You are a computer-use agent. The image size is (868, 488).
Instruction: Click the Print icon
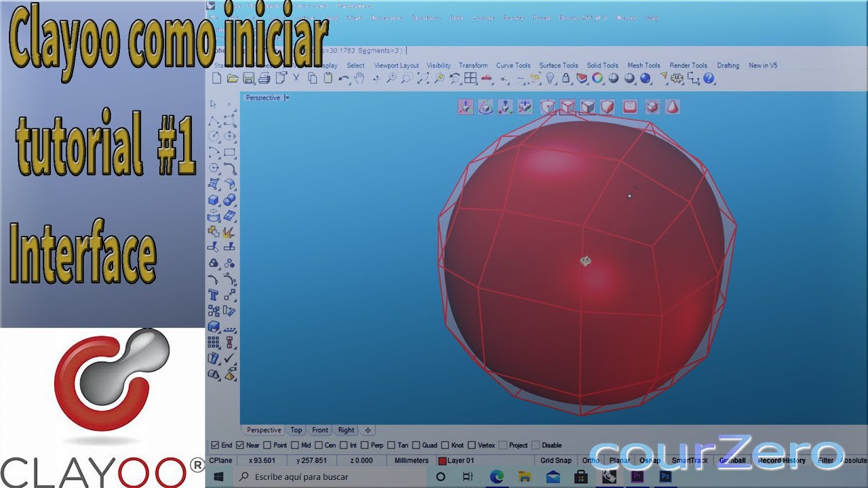(x=264, y=78)
